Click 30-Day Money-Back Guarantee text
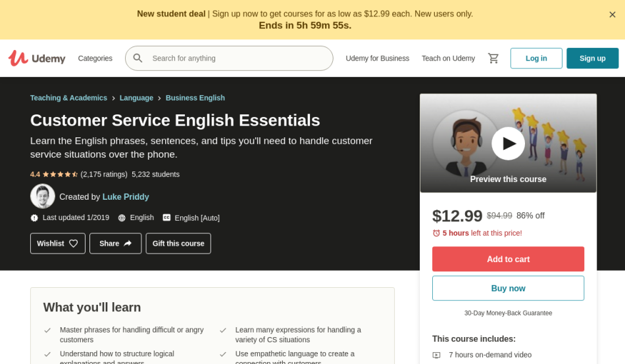Screen dimensions: 625x364 pyautogui.click(x=508, y=313)
